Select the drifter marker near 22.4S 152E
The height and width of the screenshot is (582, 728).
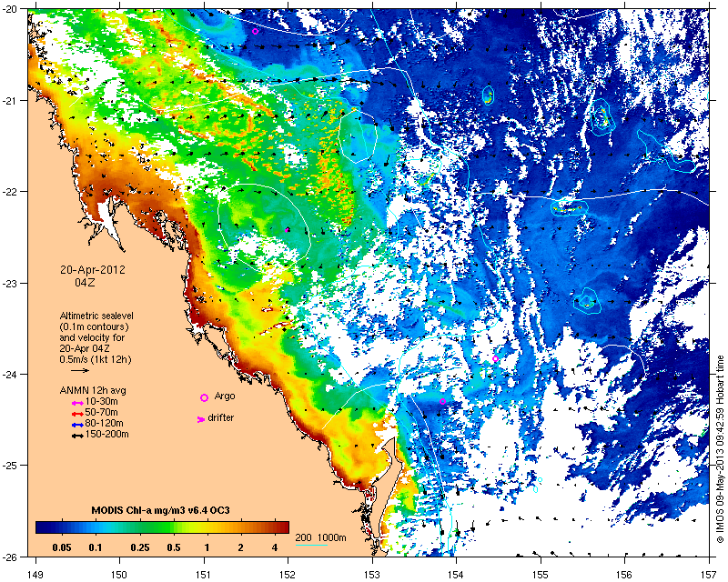pos(288,230)
